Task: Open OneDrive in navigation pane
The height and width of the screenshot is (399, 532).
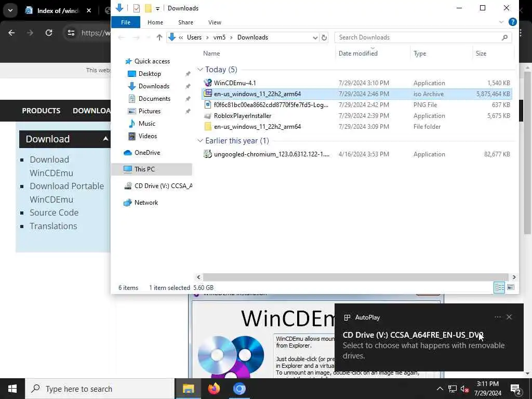Action: click(x=147, y=153)
